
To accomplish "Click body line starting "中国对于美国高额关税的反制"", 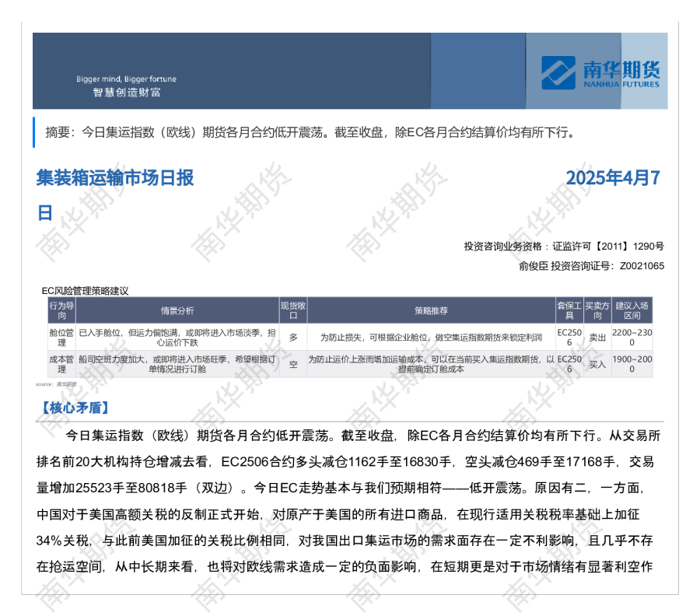I will pyautogui.click(x=338, y=514).
